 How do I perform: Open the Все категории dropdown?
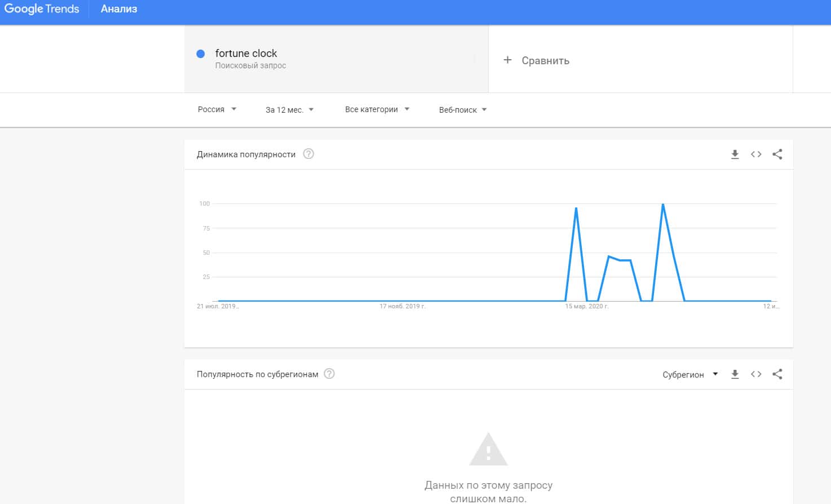click(377, 109)
